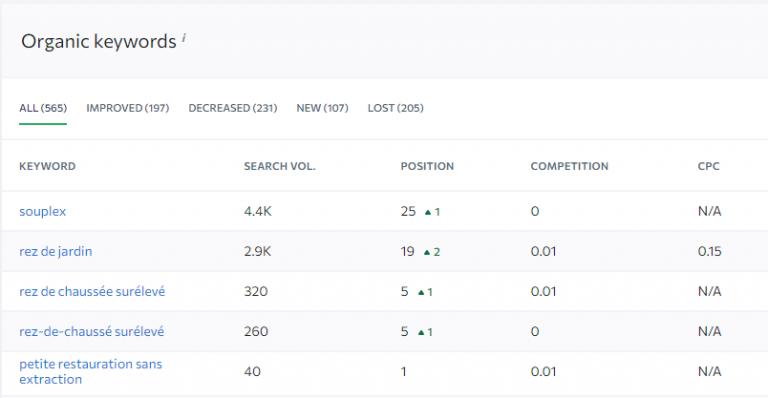The width and height of the screenshot is (768, 398).
Task: Click the up arrow beside rez de chaussée surélevé position
Action: 421,293
